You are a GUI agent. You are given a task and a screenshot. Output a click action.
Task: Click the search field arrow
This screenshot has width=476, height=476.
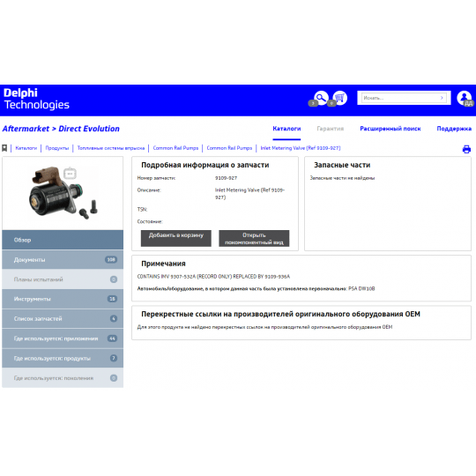pos(442,98)
